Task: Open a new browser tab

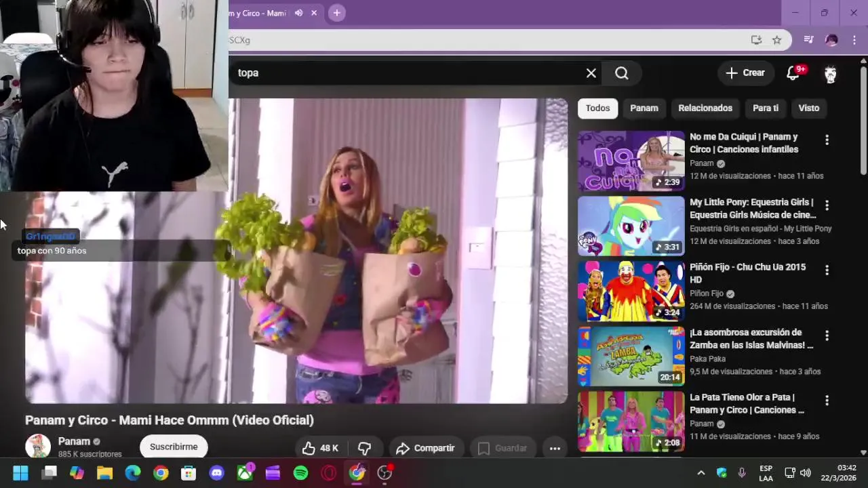Action: pos(337,13)
